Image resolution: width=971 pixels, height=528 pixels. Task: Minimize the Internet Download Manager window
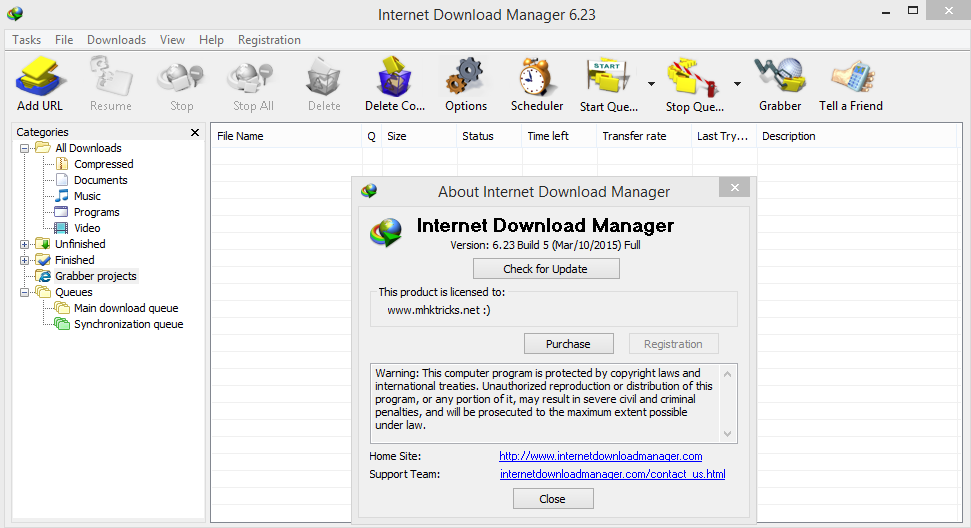pyautogui.click(x=886, y=11)
